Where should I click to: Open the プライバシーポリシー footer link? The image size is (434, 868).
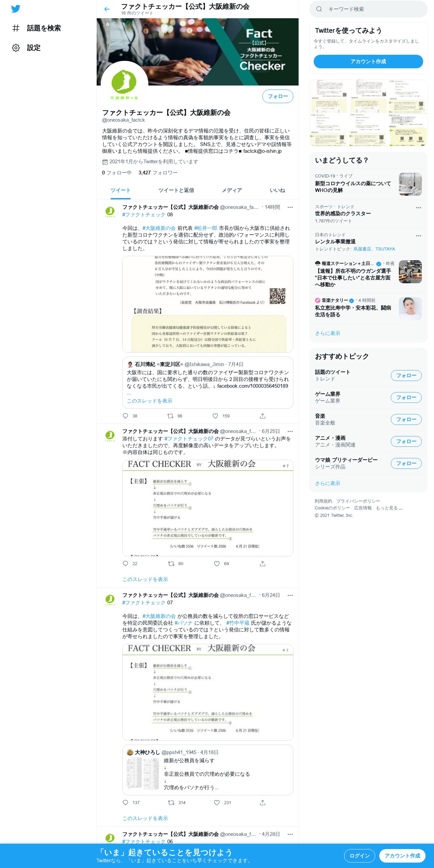[x=358, y=501]
